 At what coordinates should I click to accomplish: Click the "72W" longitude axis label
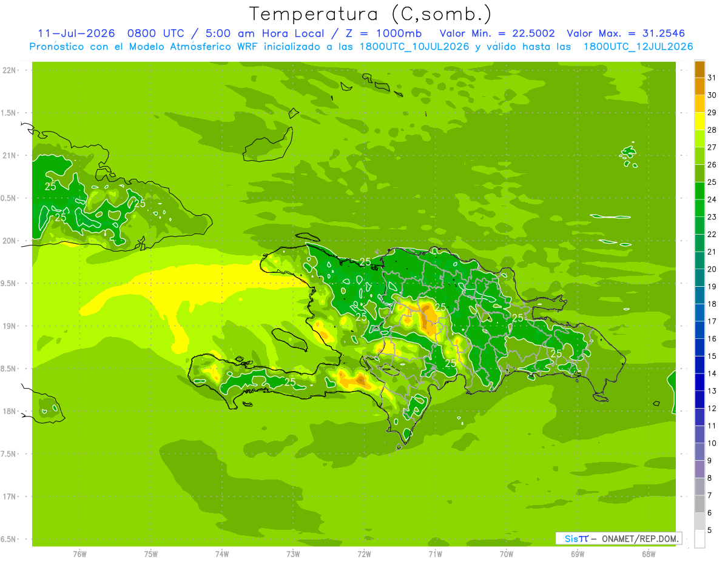pyautogui.click(x=364, y=554)
